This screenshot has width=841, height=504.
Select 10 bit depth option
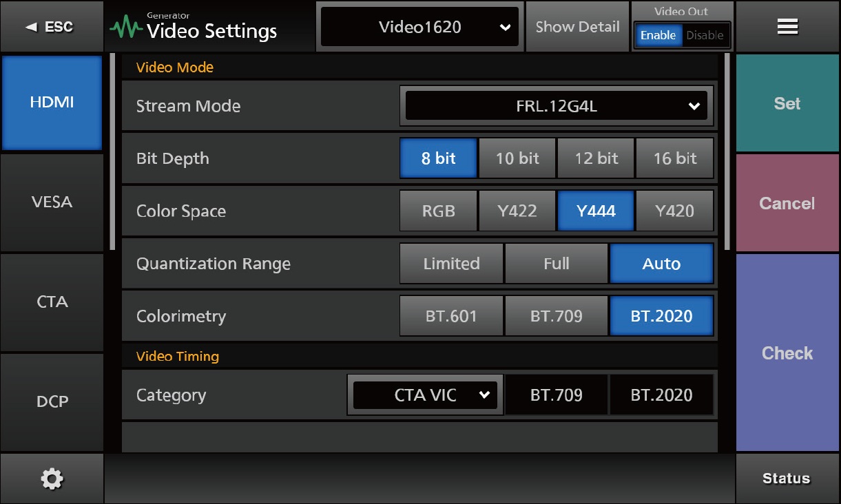(x=517, y=158)
